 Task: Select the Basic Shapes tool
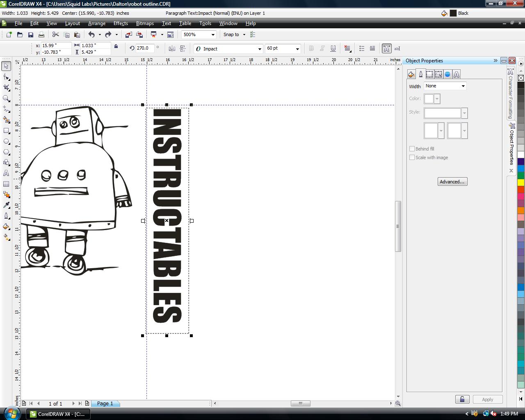(6, 162)
